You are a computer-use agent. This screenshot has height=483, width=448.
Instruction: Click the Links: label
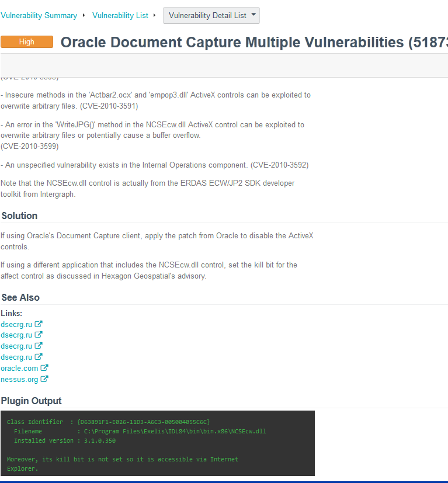point(12,313)
